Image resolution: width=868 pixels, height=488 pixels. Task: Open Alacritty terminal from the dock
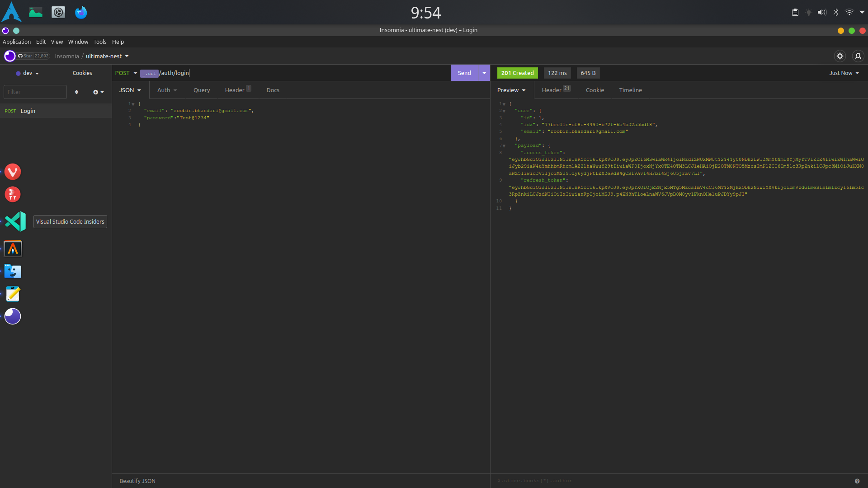tap(13, 249)
